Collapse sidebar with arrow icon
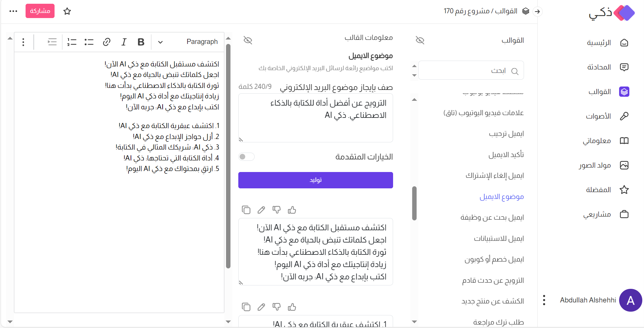Viewport: 644px width, 328px height. (537, 11)
